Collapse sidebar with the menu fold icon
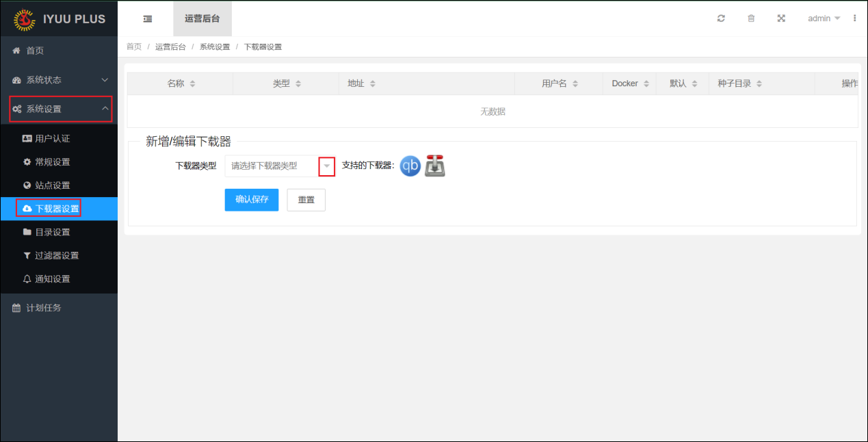 pos(148,18)
